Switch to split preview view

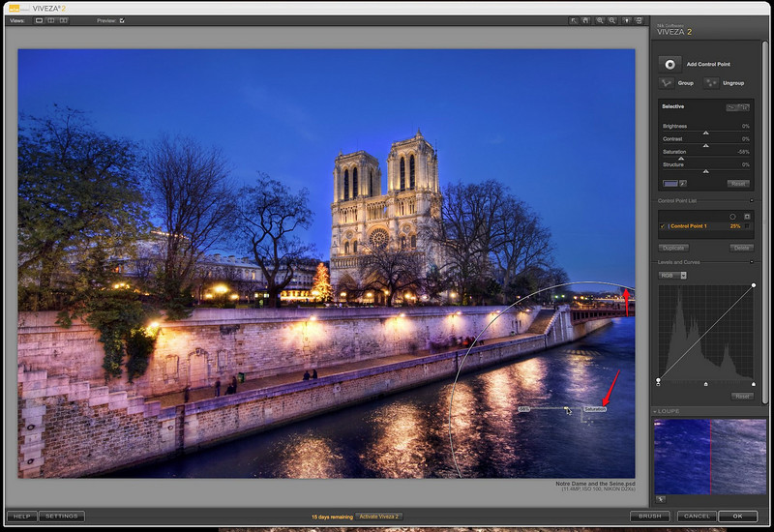(x=51, y=20)
